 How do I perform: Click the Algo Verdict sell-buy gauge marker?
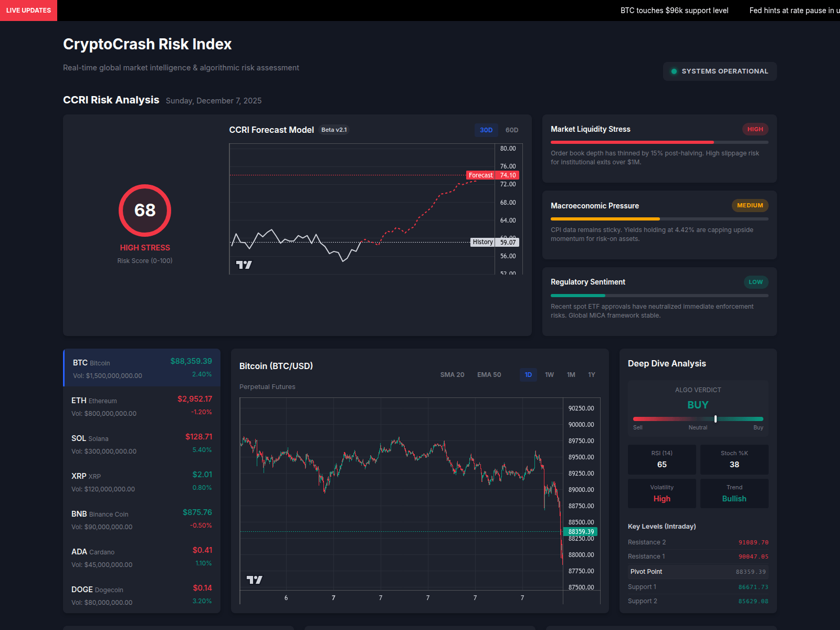point(715,419)
